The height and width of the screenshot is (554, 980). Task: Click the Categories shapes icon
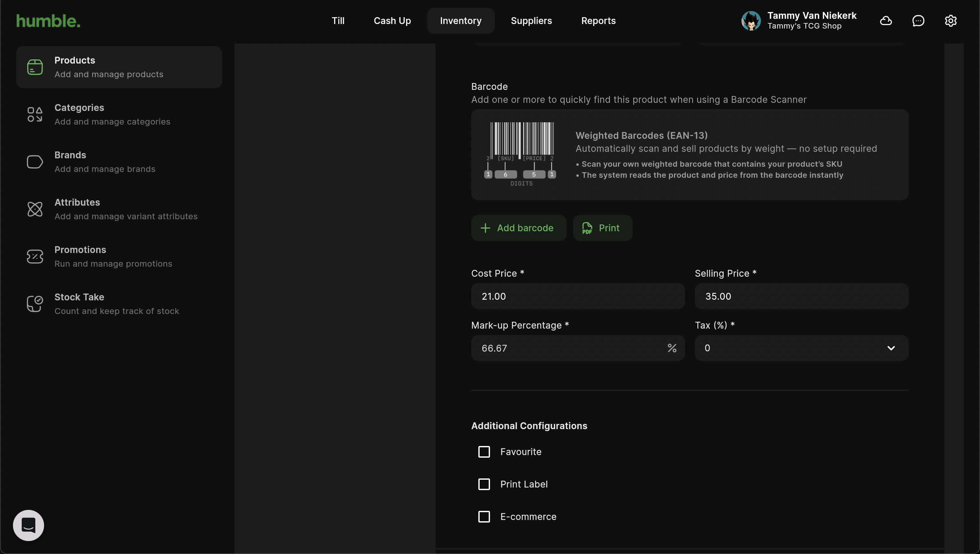(x=35, y=114)
